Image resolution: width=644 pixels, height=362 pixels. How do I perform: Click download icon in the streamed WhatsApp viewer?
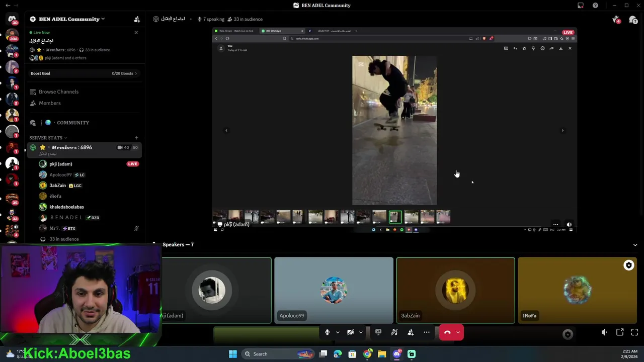560,48
